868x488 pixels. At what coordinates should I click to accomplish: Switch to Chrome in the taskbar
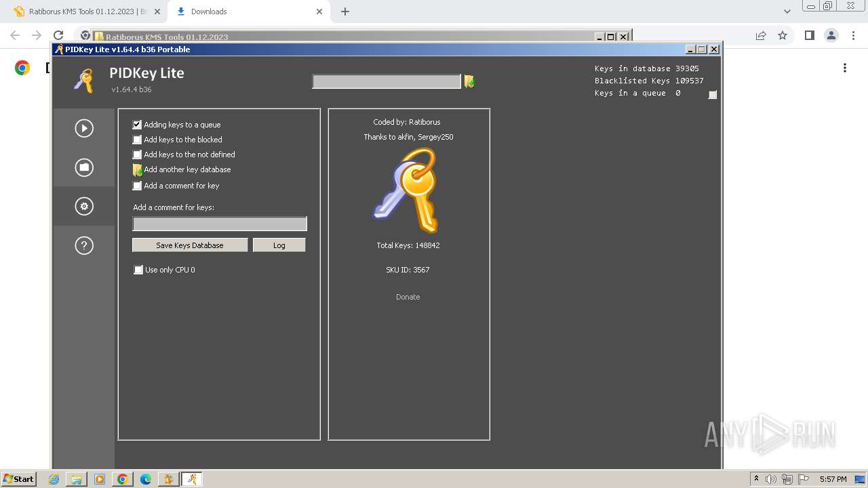click(123, 479)
